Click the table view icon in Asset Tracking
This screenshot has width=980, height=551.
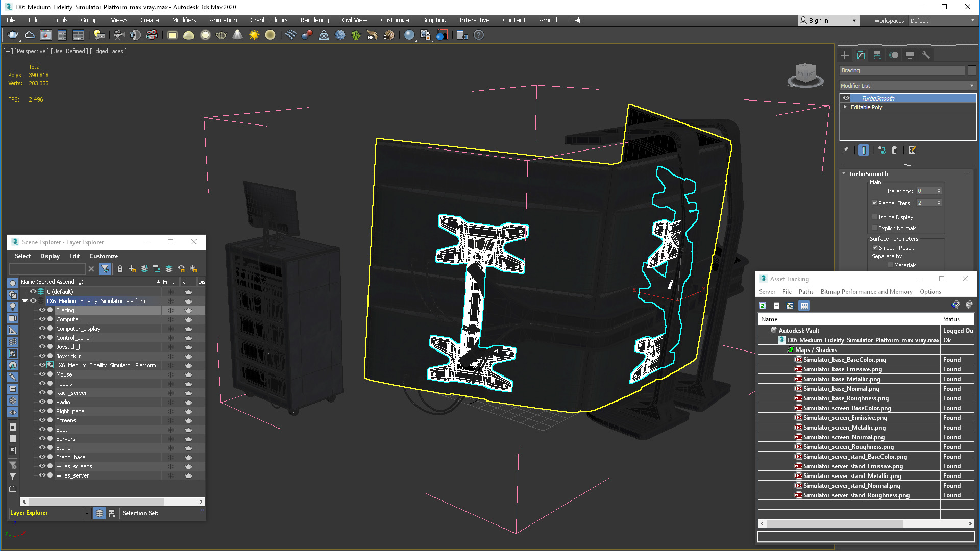(x=804, y=306)
